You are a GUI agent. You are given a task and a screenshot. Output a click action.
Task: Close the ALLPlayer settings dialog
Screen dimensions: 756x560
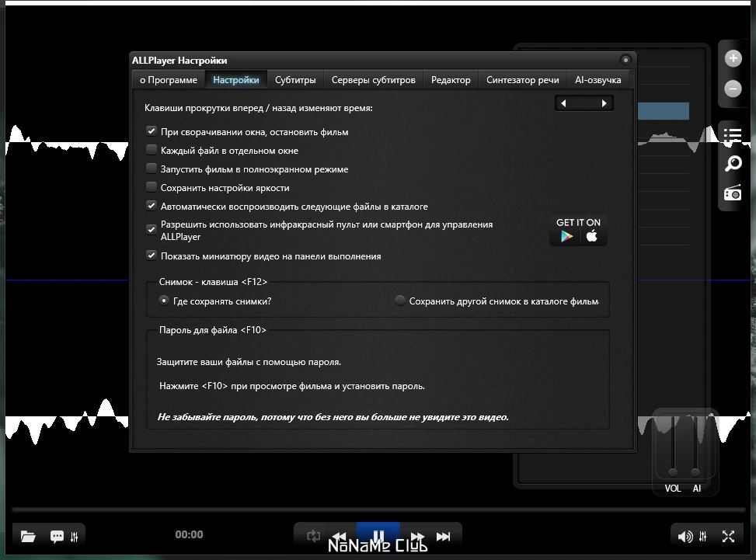[625, 60]
